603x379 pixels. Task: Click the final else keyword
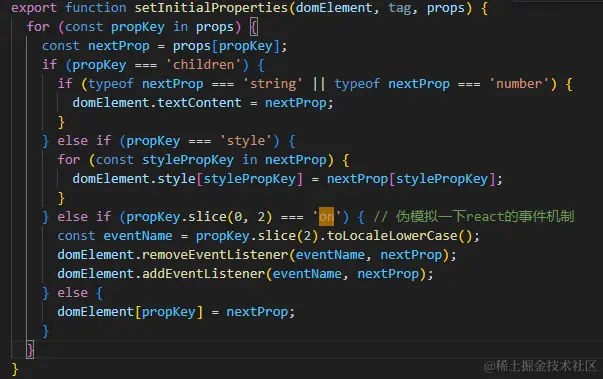[72, 293]
